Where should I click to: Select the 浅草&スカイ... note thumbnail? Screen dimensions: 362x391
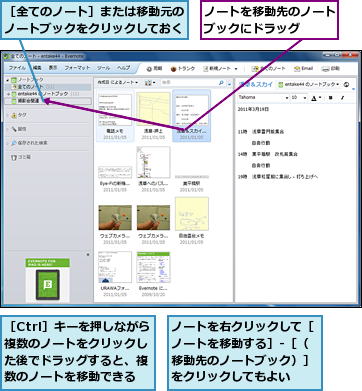coord(192,116)
